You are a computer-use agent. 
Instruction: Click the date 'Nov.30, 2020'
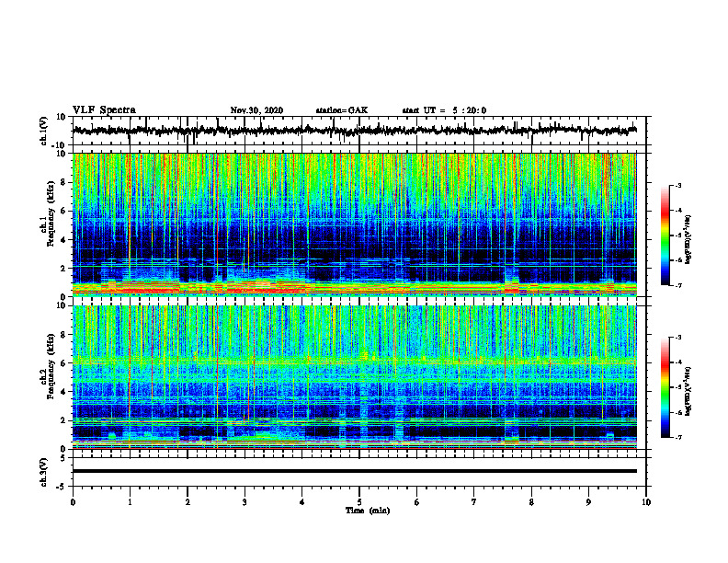click(x=256, y=110)
